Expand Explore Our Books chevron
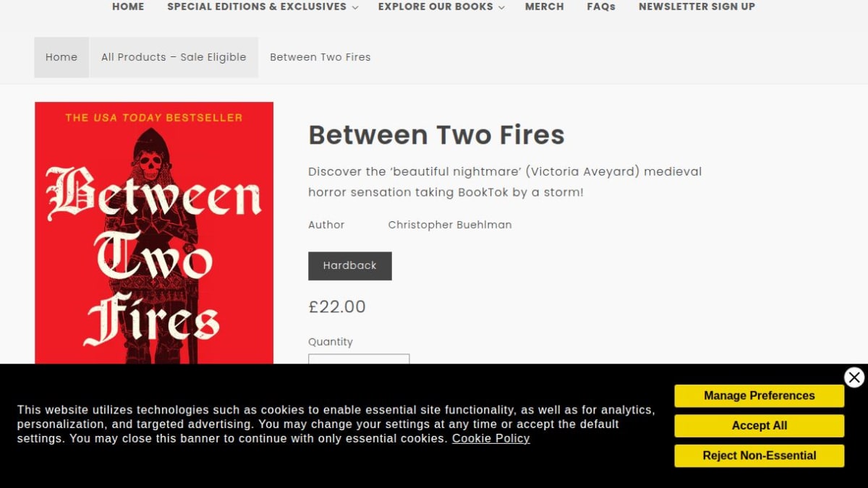 pos(501,7)
